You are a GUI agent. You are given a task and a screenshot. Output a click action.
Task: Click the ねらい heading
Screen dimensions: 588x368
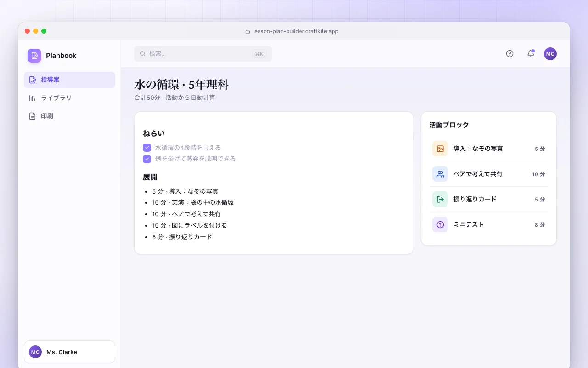[x=154, y=133]
